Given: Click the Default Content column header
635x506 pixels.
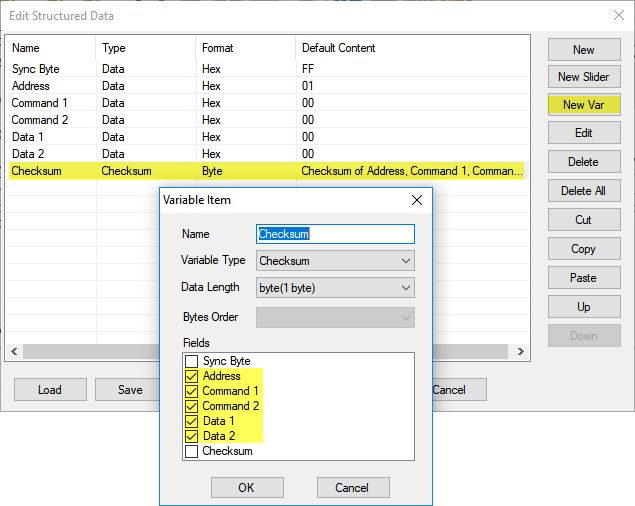Looking at the screenshot, I should [x=413, y=48].
